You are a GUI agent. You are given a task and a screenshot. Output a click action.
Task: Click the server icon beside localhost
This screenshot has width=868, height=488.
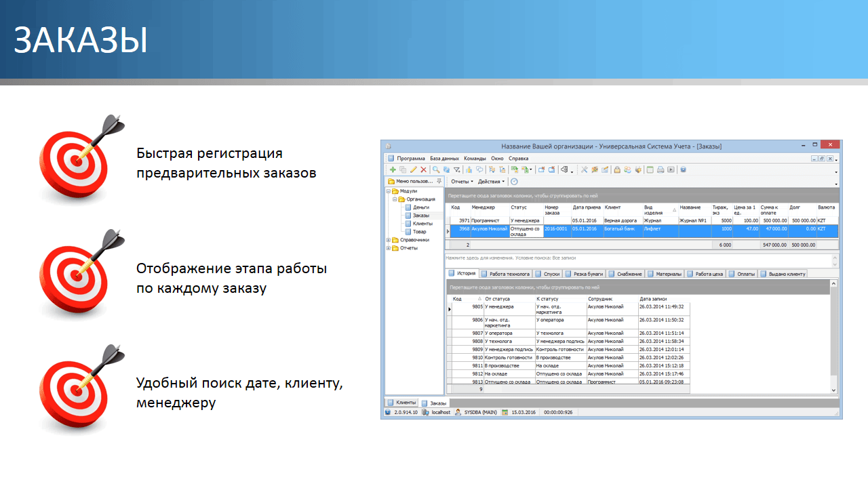[425, 412]
